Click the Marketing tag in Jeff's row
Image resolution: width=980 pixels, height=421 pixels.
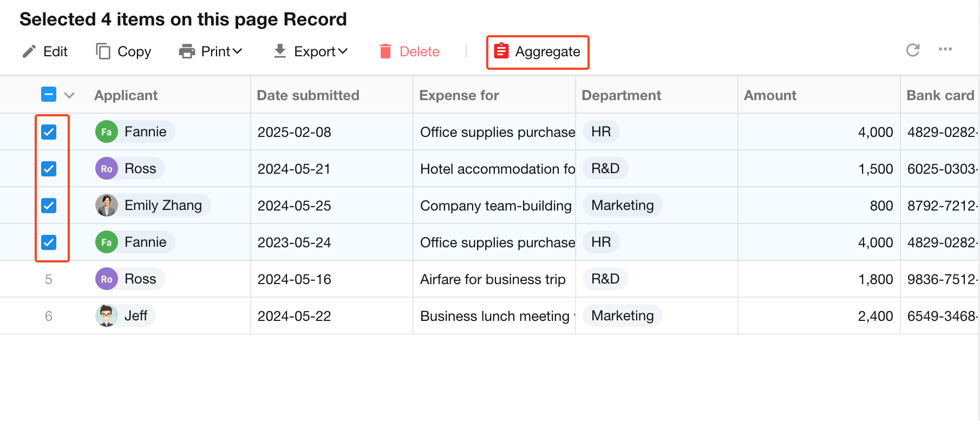coord(623,315)
